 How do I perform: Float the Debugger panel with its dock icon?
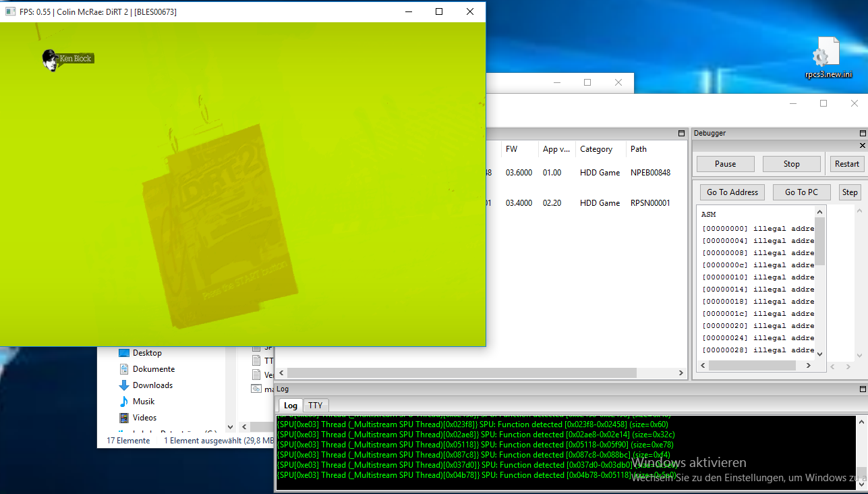pyautogui.click(x=863, y=134)
